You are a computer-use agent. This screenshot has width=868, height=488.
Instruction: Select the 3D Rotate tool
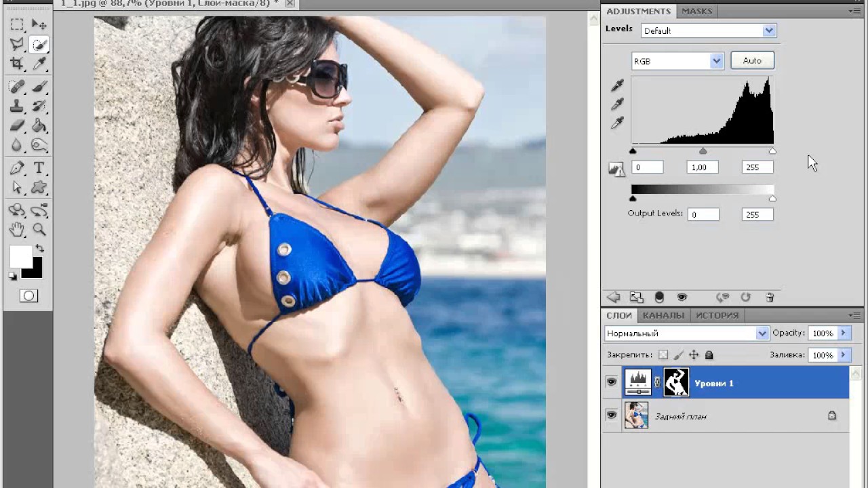point(17,210)
